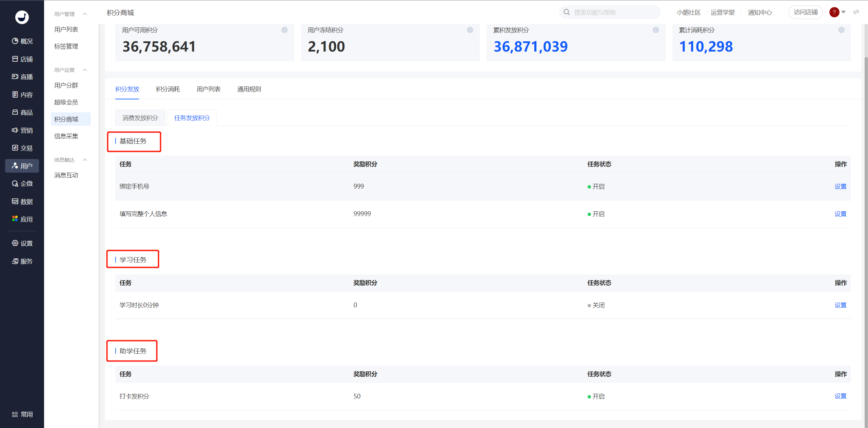868x428 pixels.
Task: Click the info icon on 累积发放积分 card
Action: click(x=656, y=30)
